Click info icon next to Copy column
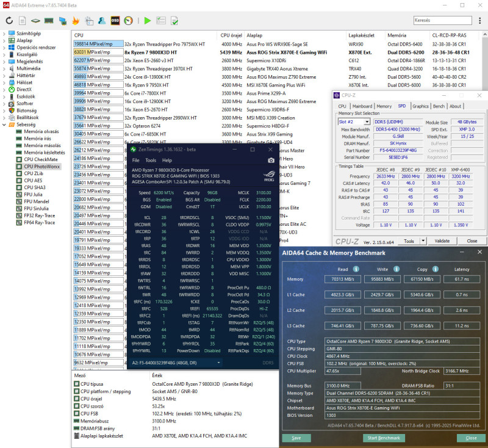 (x=436, y=269)
